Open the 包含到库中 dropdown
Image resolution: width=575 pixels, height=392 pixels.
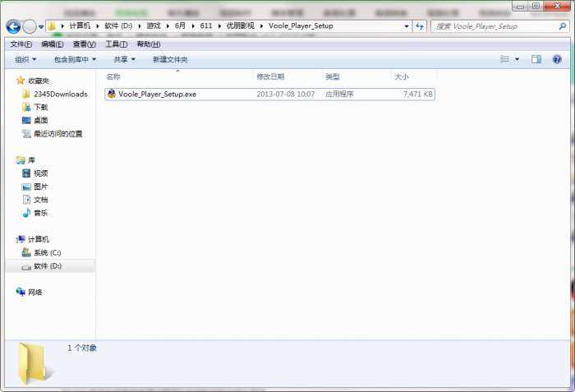point(76,59)
